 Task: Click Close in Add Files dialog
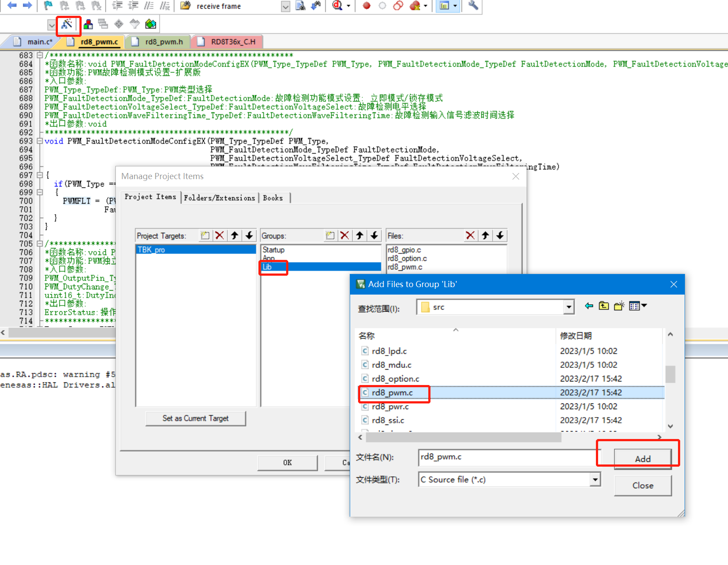pos(643,486)
